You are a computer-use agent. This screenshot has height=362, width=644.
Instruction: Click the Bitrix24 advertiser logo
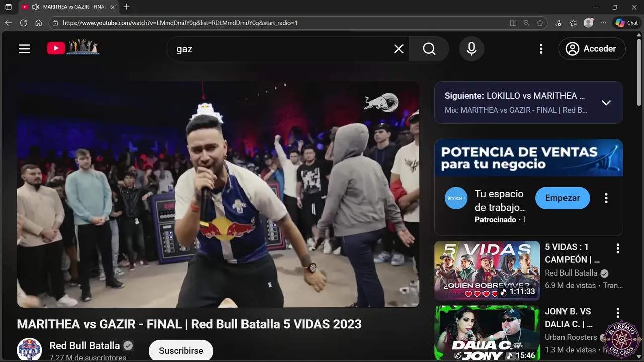pyautogui.click(x=456, y=198)
